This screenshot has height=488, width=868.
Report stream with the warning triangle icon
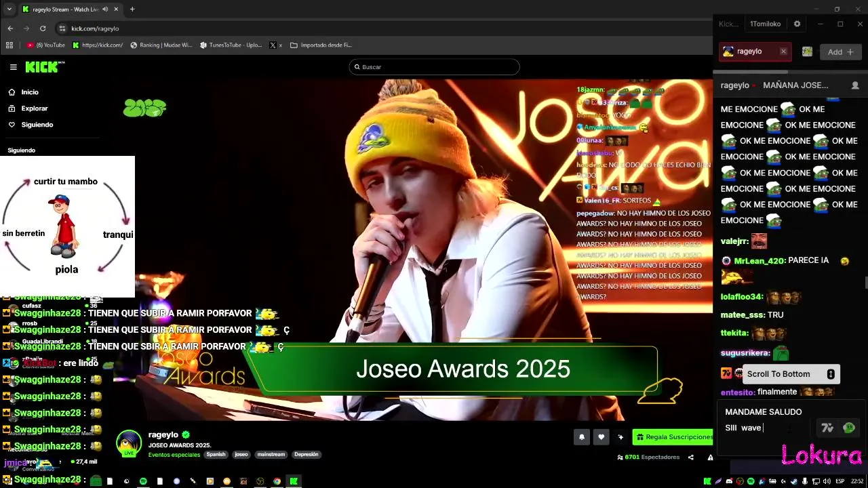[x=710, y=457]
